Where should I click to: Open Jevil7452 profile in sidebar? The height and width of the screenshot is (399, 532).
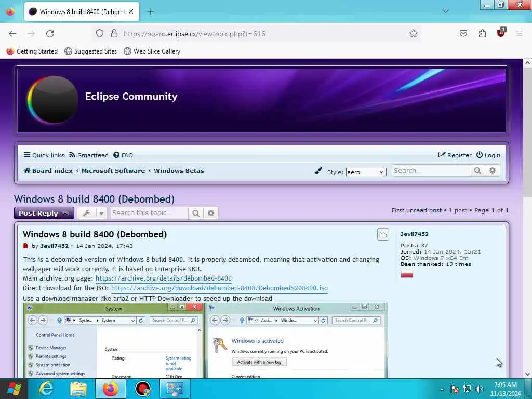[414, 234]
